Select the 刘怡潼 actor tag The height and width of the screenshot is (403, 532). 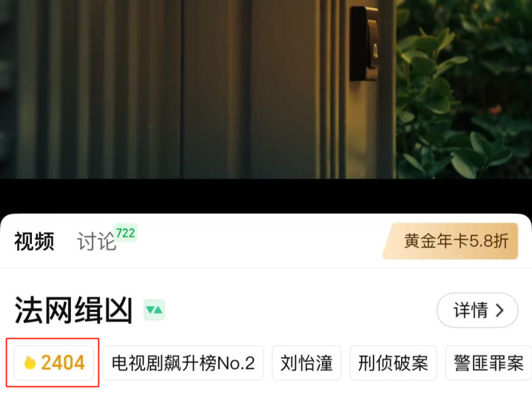[x=306, y=363]
